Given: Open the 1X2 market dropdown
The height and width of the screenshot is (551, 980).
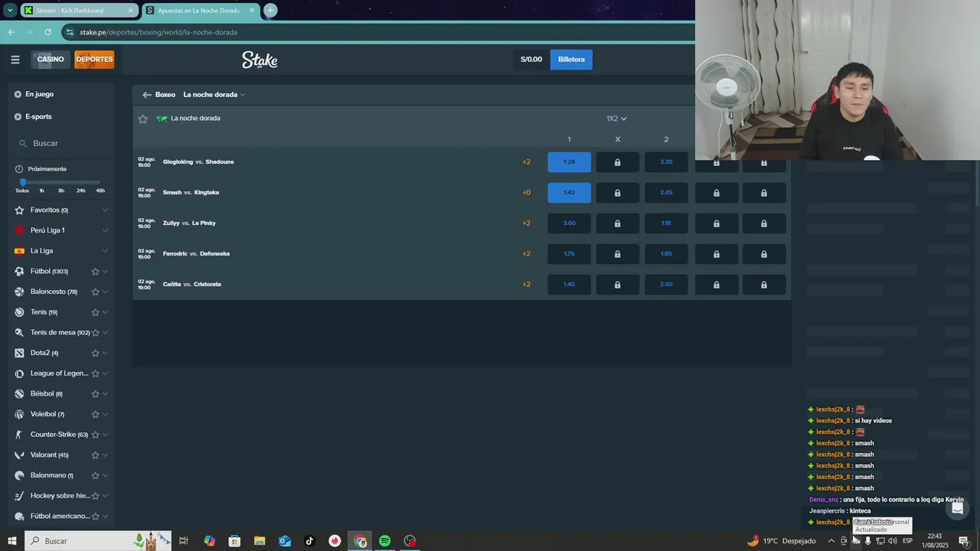Looking at the screenshot, I should 616,119.
